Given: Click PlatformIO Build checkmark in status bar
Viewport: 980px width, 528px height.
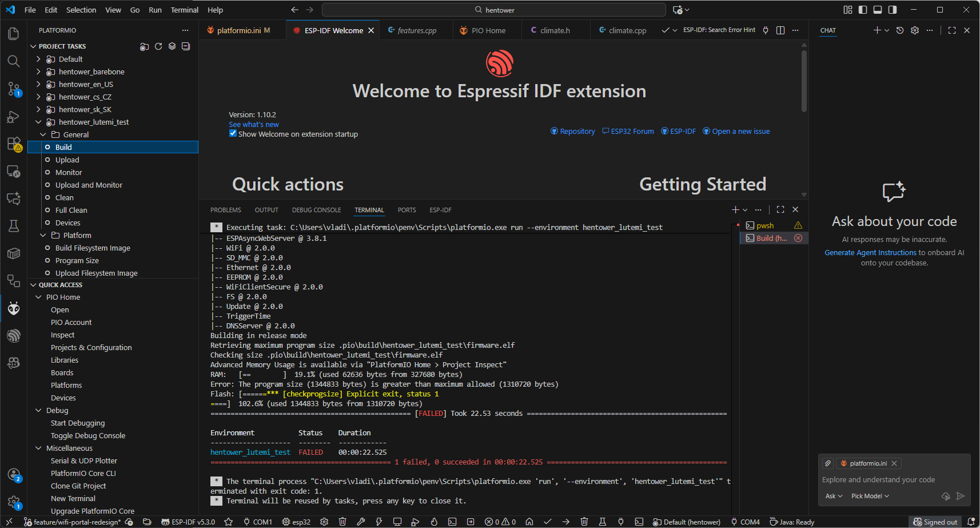Looking at the screenshot, I should pos(548,522).
